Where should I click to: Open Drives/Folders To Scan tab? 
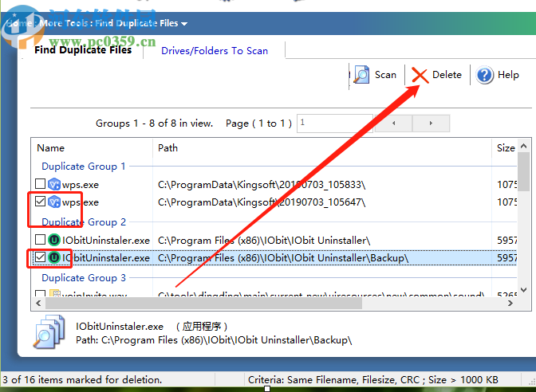215,51
